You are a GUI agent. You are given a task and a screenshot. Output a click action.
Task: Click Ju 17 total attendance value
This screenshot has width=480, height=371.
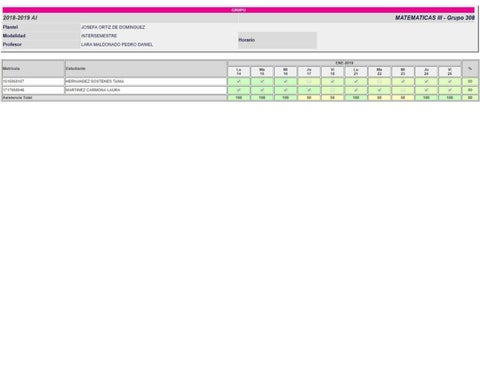point(309,98)
